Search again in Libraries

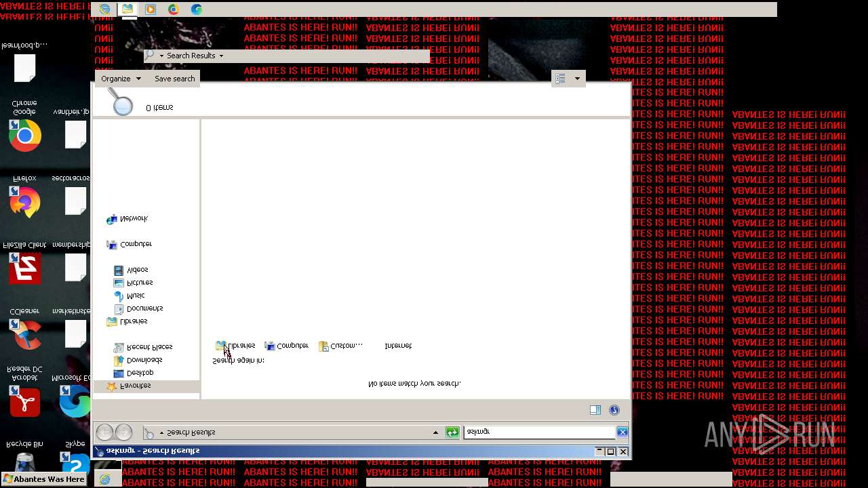235,346
